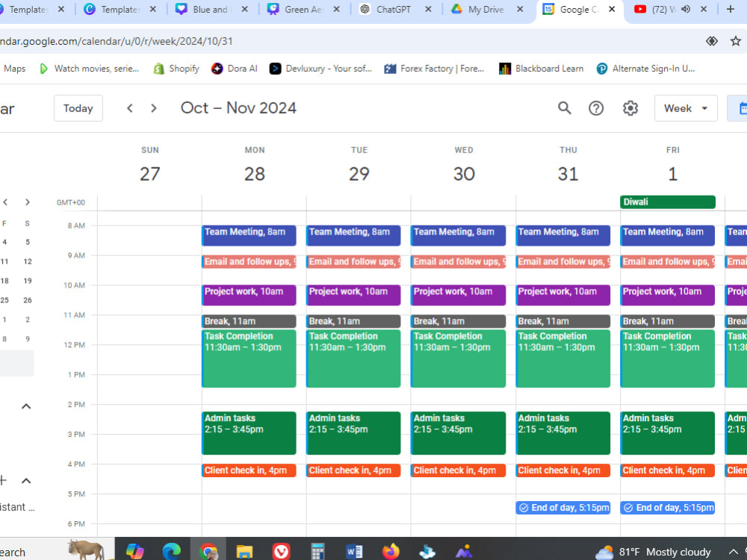Mark Thursday End of day task
Image resolution: width=747 pixels, height=560 pixels.
pos(524,508)
